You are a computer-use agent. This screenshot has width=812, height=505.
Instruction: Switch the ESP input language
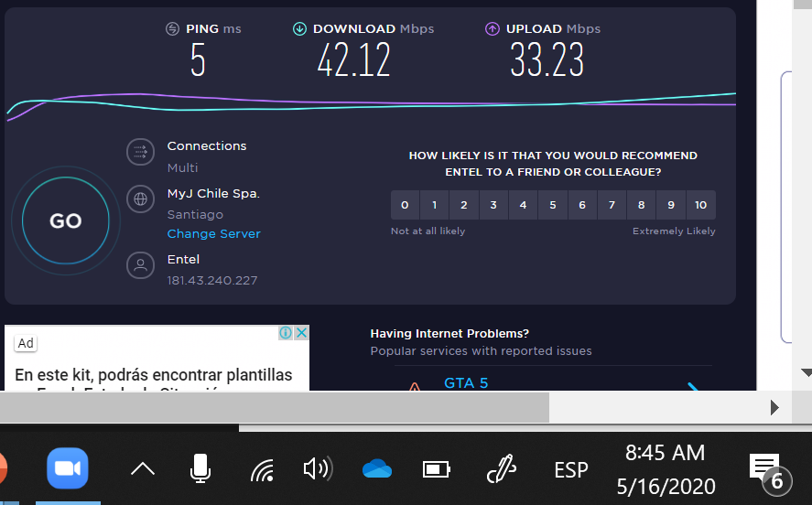click(x=571, y=470)
